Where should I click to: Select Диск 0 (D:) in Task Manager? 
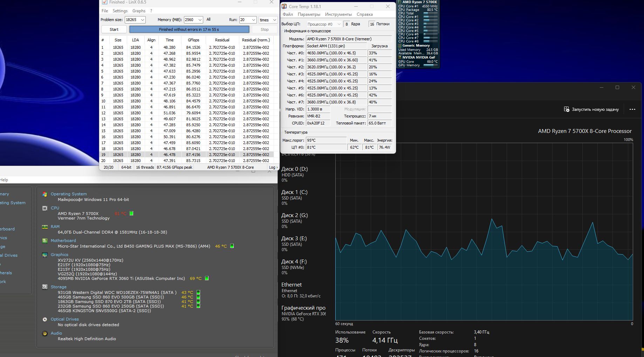click(303, 174)
